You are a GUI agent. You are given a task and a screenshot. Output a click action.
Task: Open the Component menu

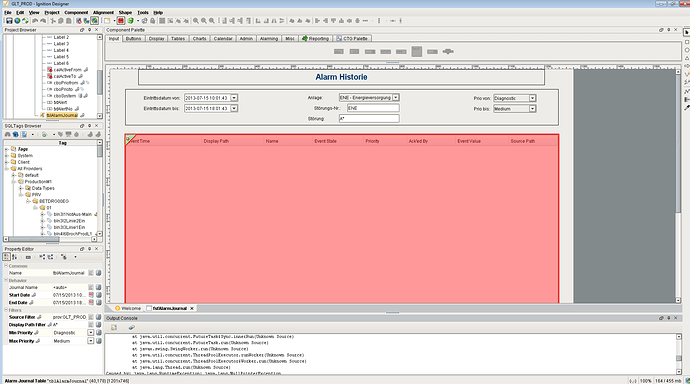pyautogui.click(x=76, y=12)
